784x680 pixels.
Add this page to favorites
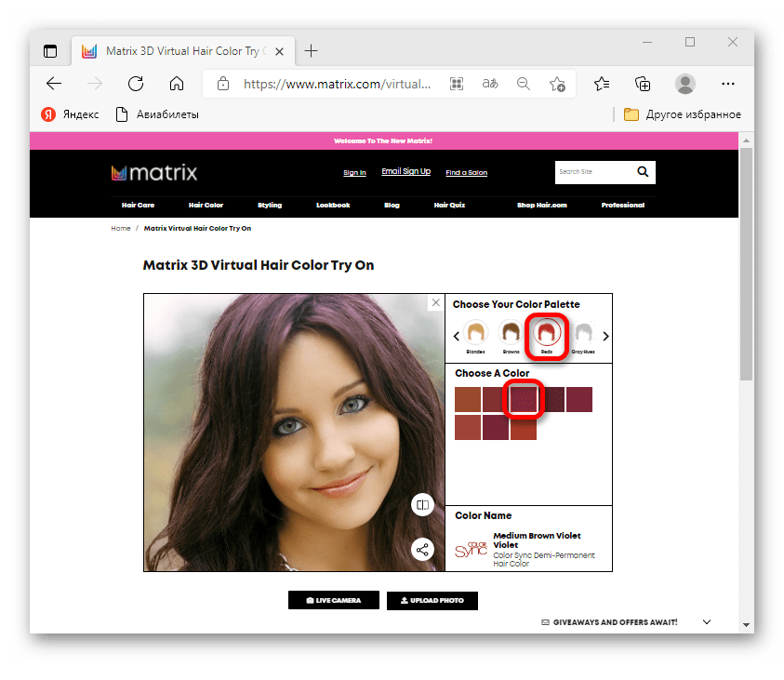557,84
